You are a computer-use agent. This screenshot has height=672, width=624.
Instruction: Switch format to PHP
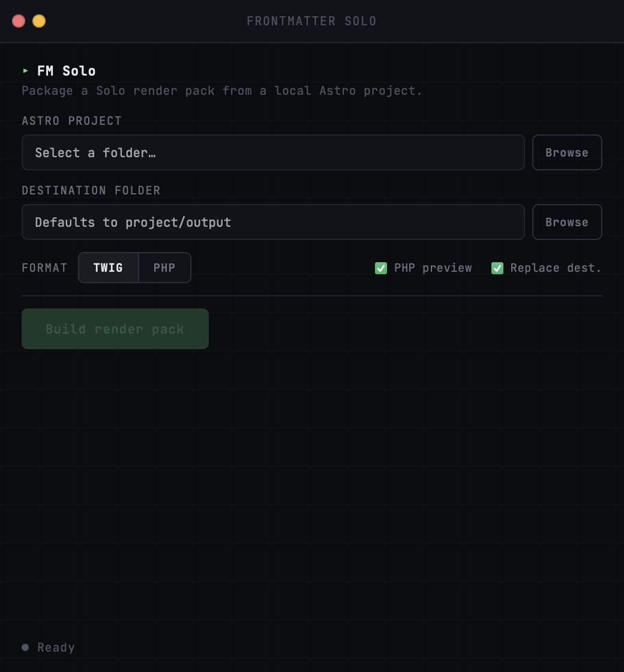coord(164,268)
